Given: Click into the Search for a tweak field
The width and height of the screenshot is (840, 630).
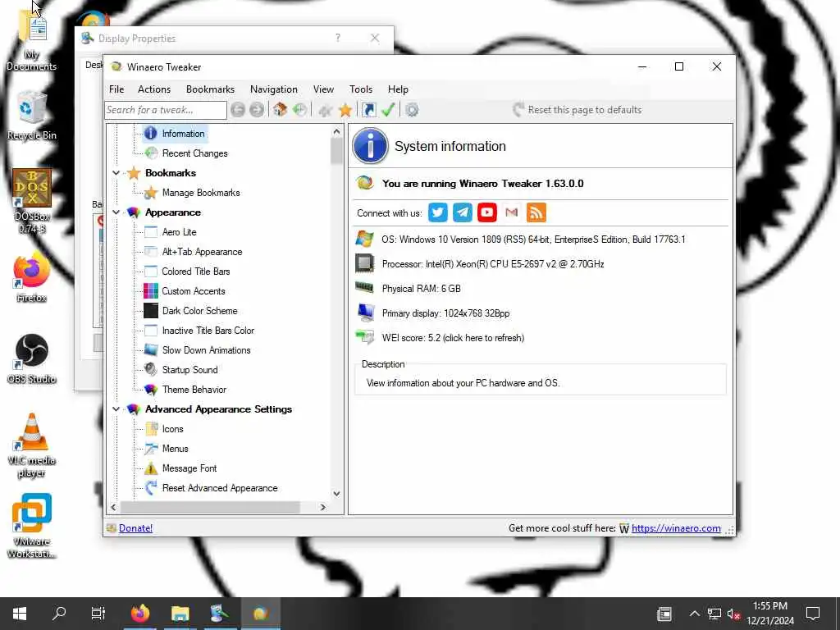Looking at the screenshot, I should tap(166, 110).
